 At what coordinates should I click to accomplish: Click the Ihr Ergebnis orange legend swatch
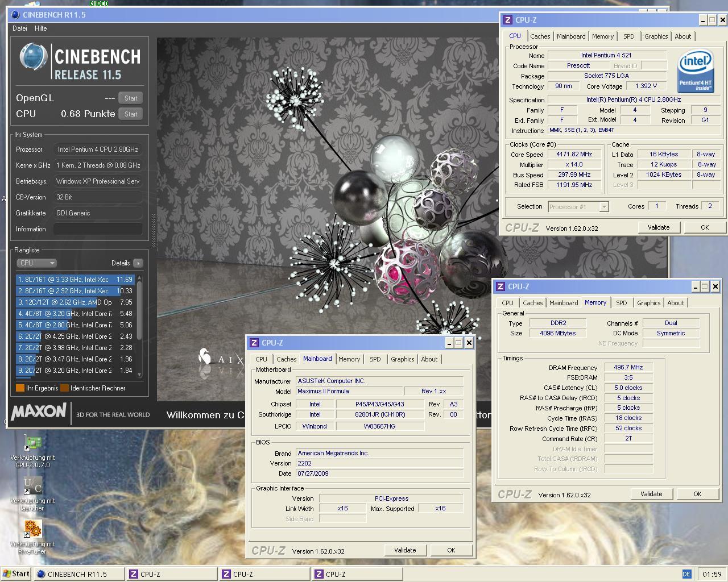coord(20,388)
